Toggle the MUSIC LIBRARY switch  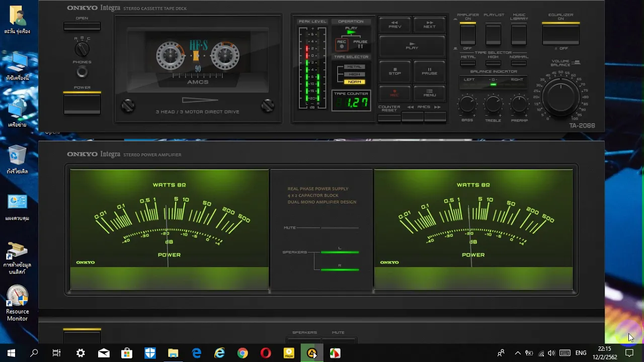519,34
